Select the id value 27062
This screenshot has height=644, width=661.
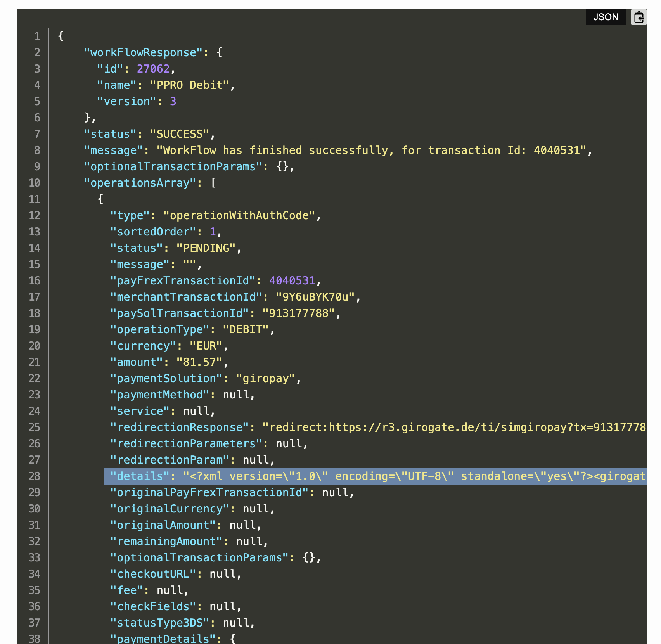coord(153,69)
